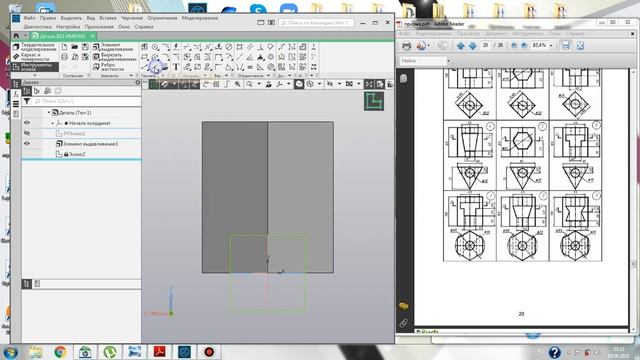Select the extrude element item in the tree
The width and height of the screenshot is (640, 360).
coord(90,144)
